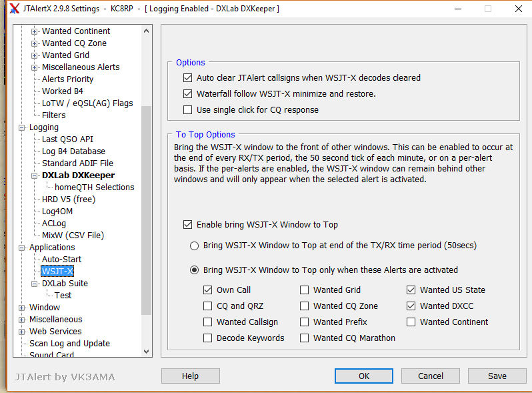Viewport: 532px width, 393px height.
Task: Select MixW (CSV File) item
Action: click(73, 235)
